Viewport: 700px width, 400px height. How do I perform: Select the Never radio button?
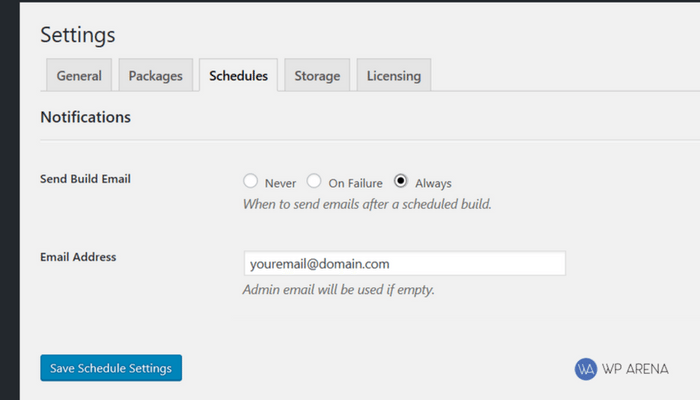tap(250, 181)
